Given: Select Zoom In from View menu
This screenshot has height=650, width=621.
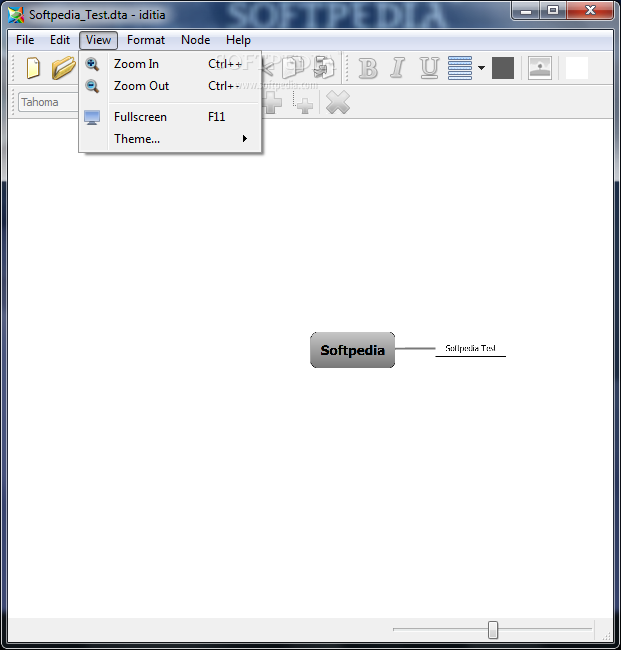Looking at the screenshot, I should (x=170, y=64).
